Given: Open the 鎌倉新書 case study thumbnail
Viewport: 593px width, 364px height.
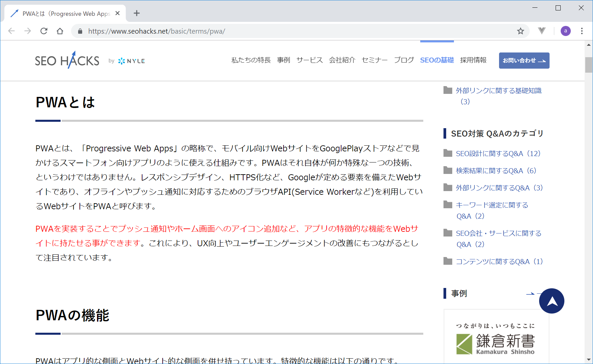Looking at the screenshot, I should pyautogui.click(x=496, y=340).
